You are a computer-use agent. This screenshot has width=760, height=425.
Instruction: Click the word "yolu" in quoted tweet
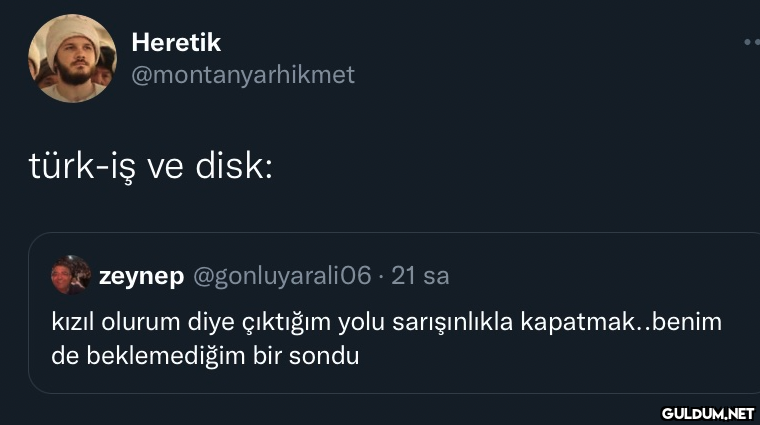tap(362, 324)
